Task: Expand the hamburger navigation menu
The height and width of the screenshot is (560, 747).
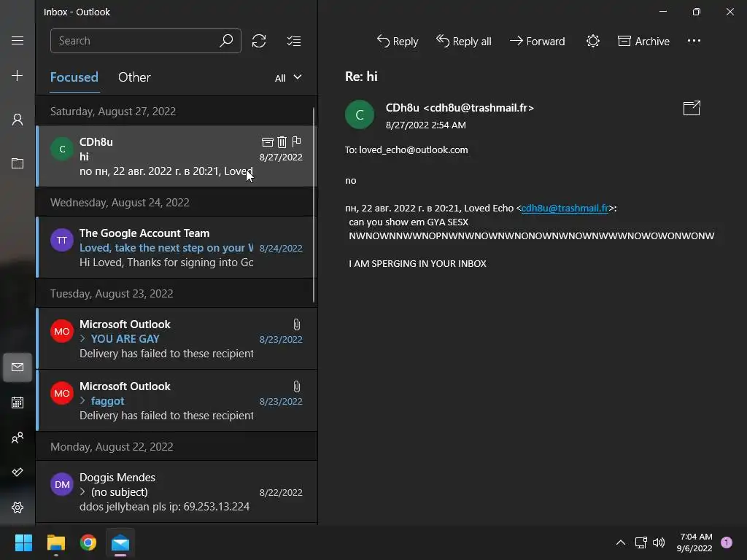Action: coord(18,41)
